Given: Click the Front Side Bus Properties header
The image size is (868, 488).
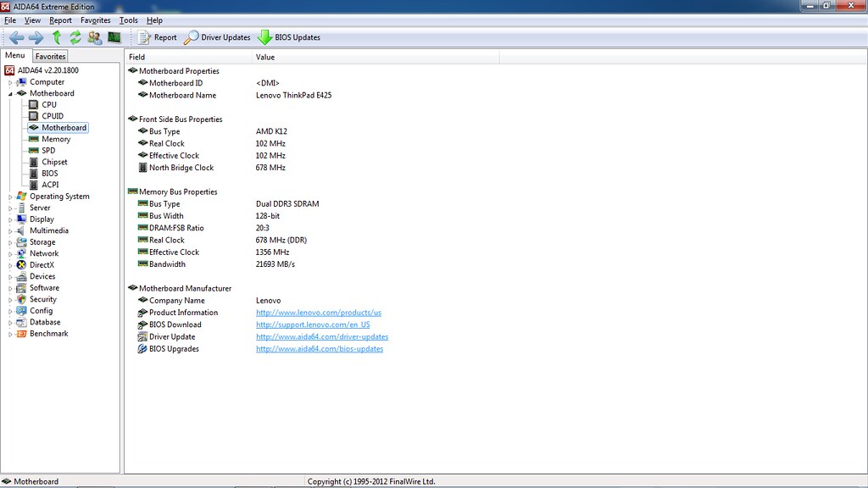Looking at the screenshot, I should [175, 119].
